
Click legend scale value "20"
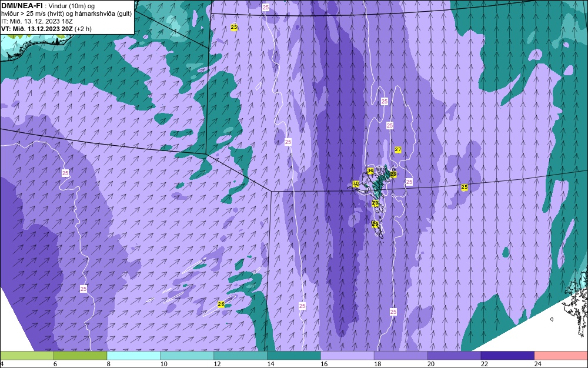(431, 364)
